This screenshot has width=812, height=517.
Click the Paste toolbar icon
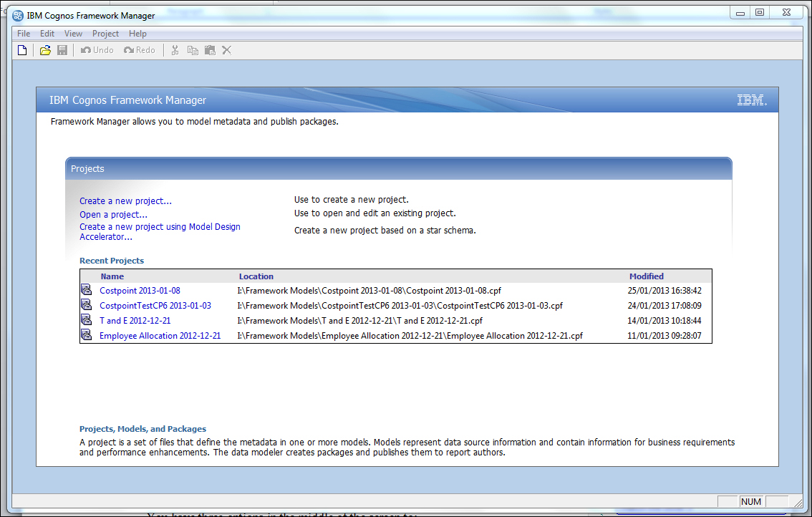210,50
